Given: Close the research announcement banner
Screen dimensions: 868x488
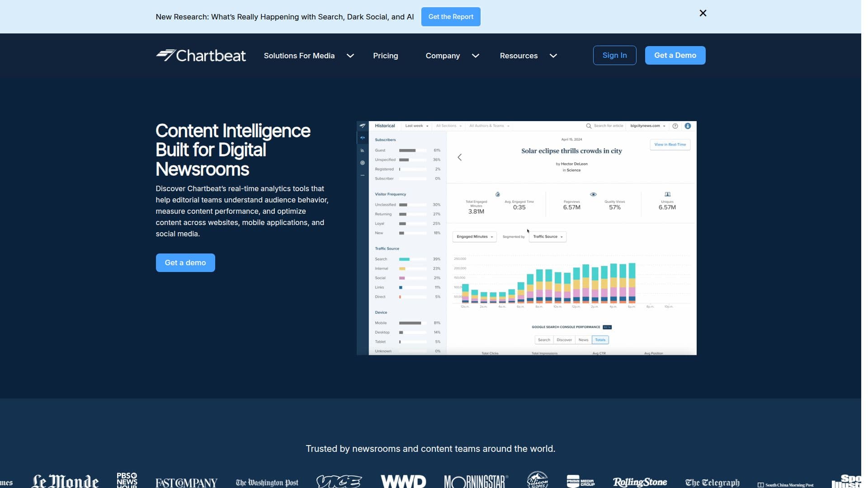Looking at the screenshot, I should (x=703, y=13).
